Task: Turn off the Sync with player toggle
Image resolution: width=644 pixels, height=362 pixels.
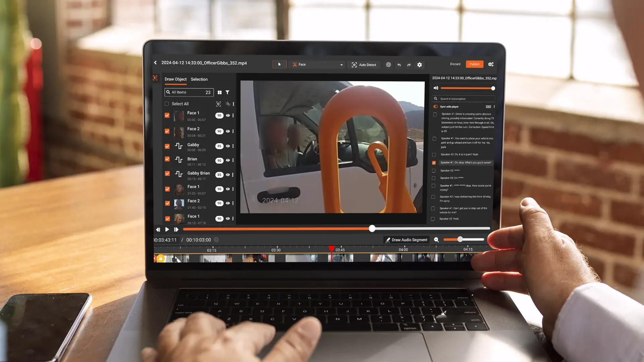Action: [x=435, y=107]
